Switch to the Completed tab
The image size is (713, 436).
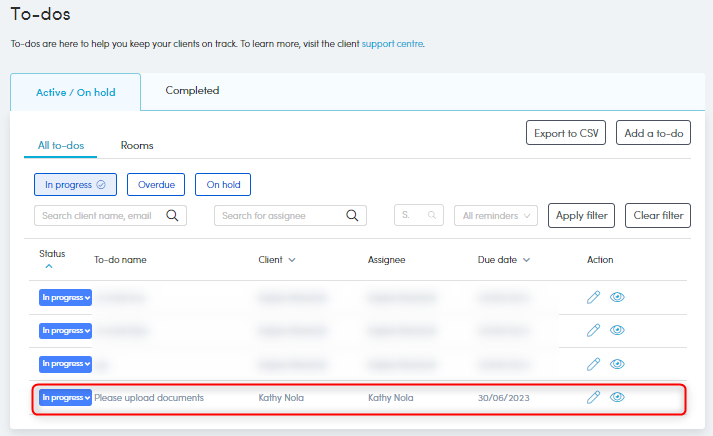192,91
